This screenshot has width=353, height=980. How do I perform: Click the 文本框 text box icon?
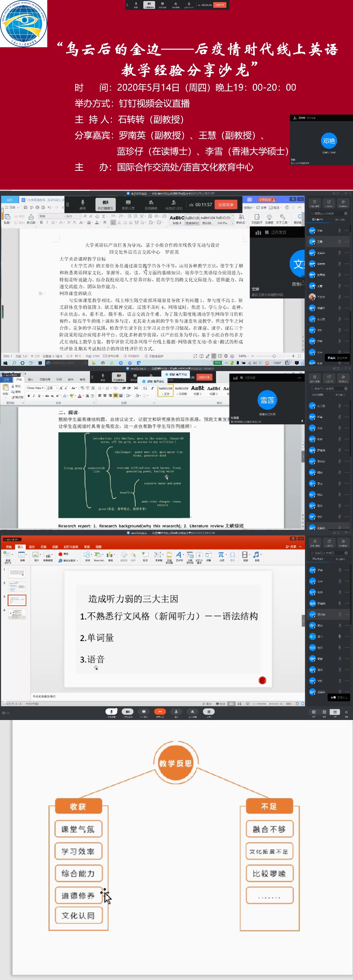(158, 556)
